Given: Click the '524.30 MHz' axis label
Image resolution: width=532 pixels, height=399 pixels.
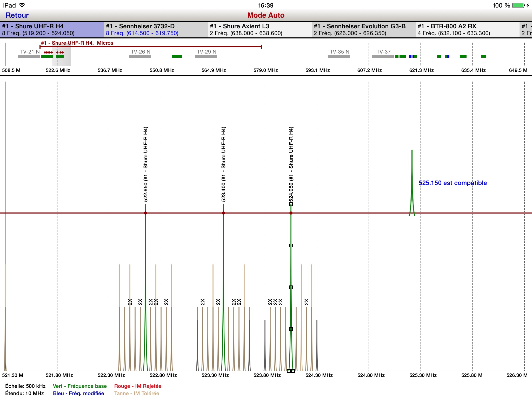Looking at the screenshot, I should coord(319,375).
